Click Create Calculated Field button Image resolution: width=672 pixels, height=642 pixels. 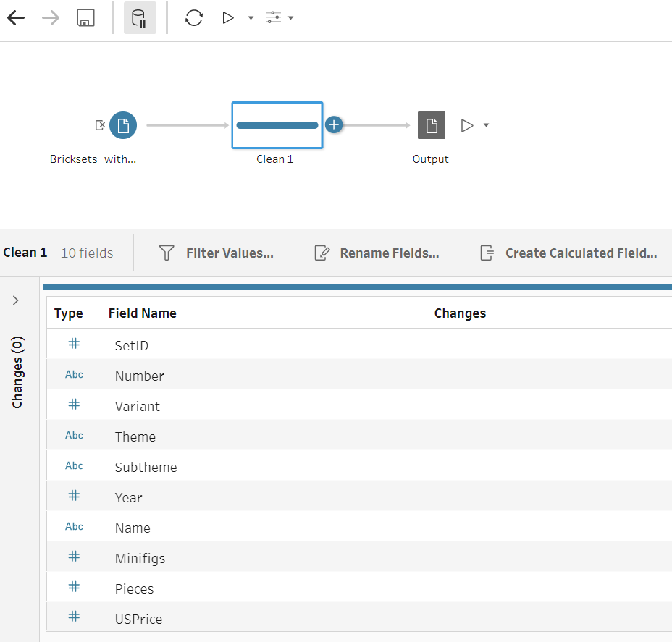pos(568,253)
